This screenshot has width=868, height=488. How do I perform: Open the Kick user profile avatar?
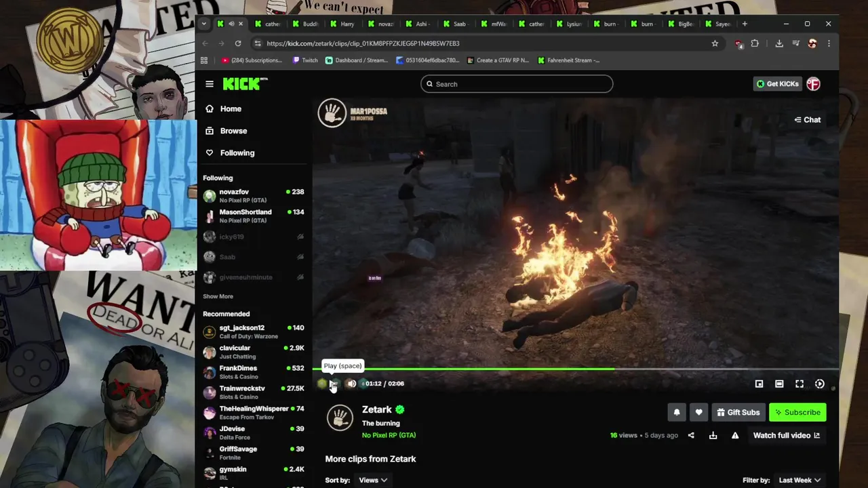(x=814, y=84)
